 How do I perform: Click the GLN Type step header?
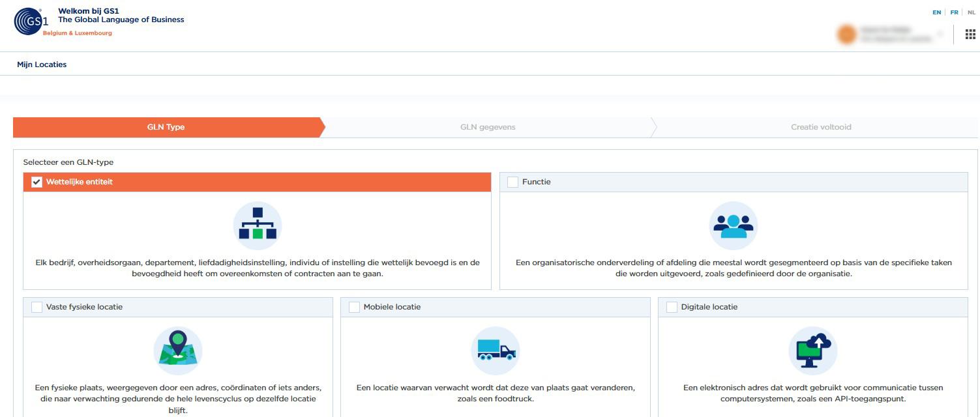pyautogui.click(x=166, y=127)
